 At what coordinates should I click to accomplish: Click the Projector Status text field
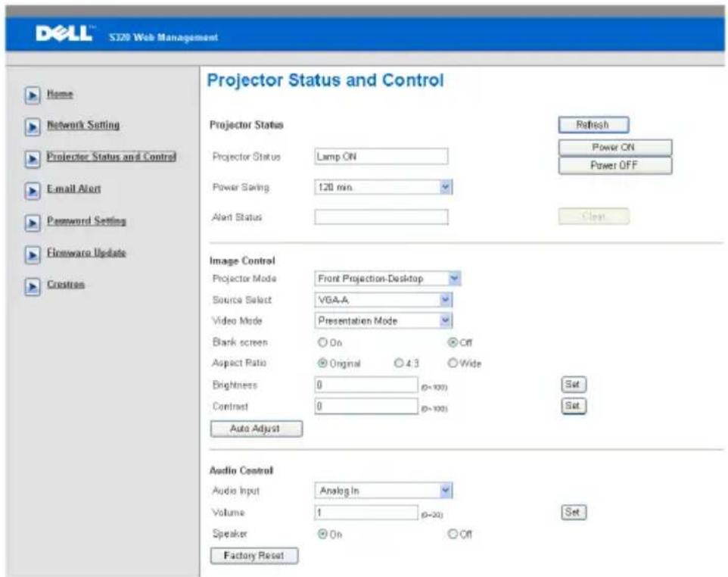(x=381, y=157)
